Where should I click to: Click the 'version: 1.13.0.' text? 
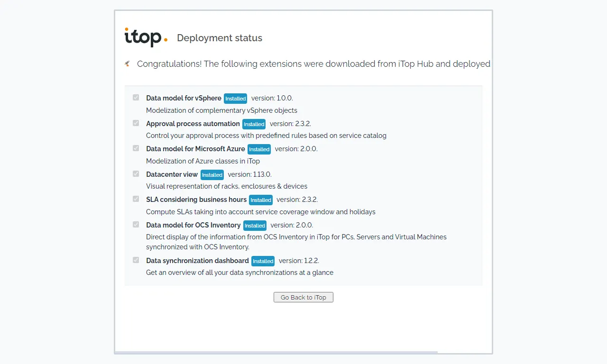point(249,174)
